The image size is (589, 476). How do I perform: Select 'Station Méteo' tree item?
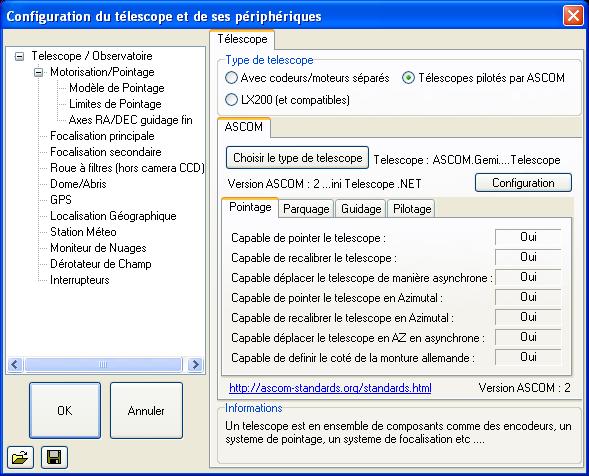point(83,232)
